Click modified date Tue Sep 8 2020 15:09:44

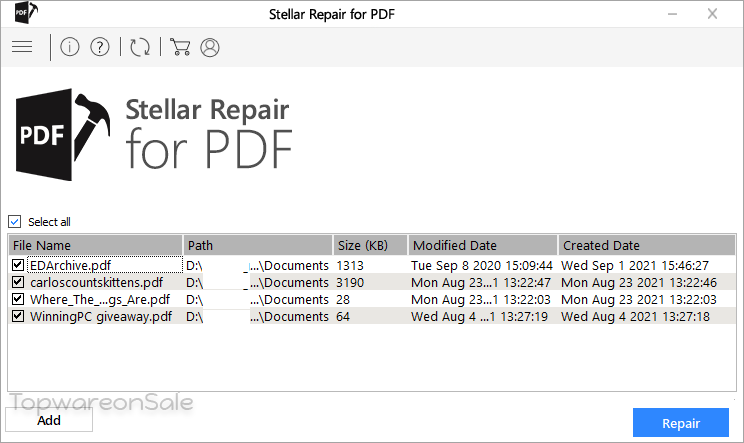pos(482,265)
